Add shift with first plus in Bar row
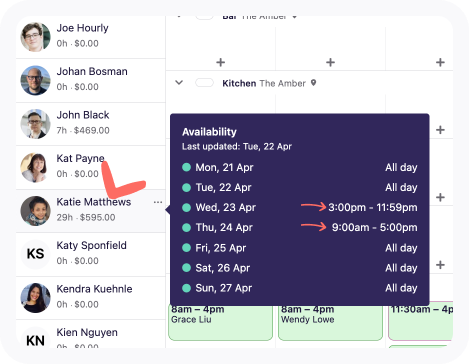The height and width of the screenshot is (364, 469). point(220,62)
